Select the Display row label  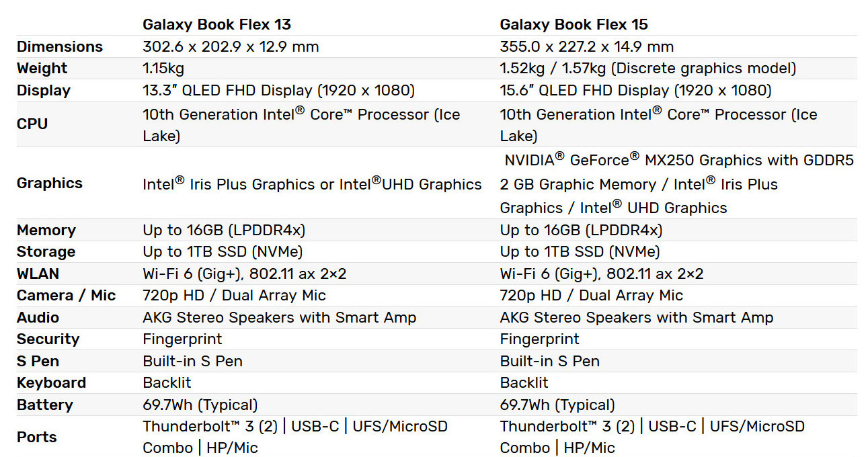tap(44, 91)
